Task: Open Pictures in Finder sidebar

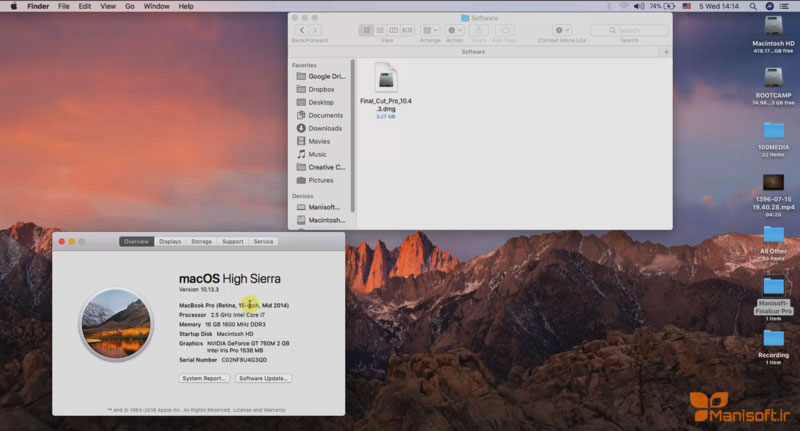Action: tap(321, 180)
